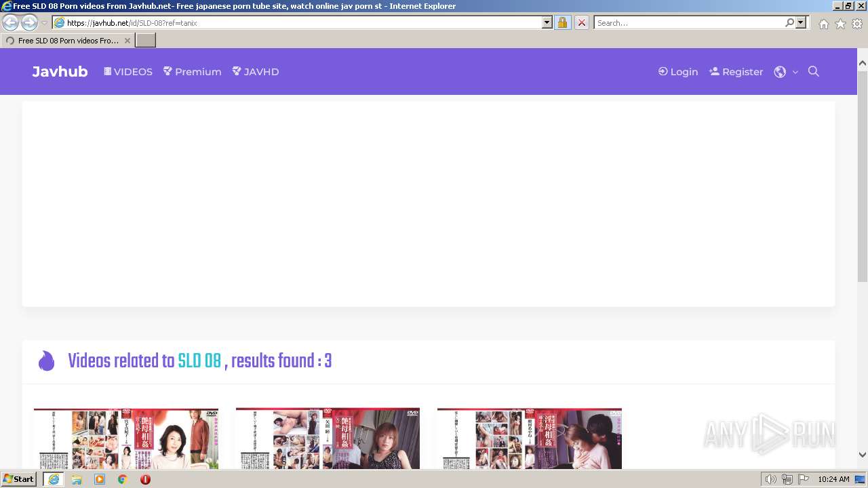The height and width of the screenshot is (488, 868).
Task: Open the leftmost video cover thumbnail
Action: pos(126,439)
